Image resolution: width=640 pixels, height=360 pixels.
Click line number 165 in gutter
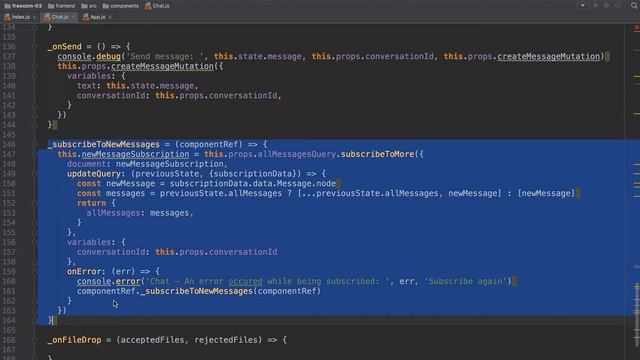click(x=9, y=330)
